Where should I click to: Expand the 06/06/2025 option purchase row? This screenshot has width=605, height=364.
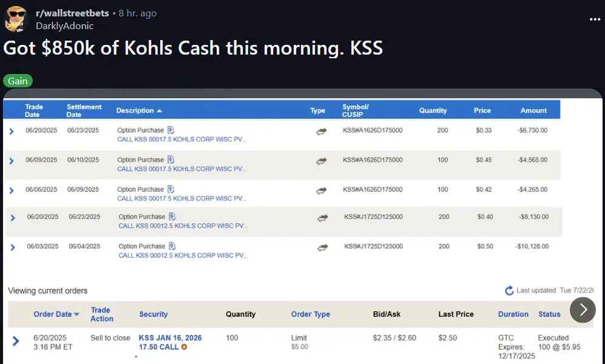[12, 190]
